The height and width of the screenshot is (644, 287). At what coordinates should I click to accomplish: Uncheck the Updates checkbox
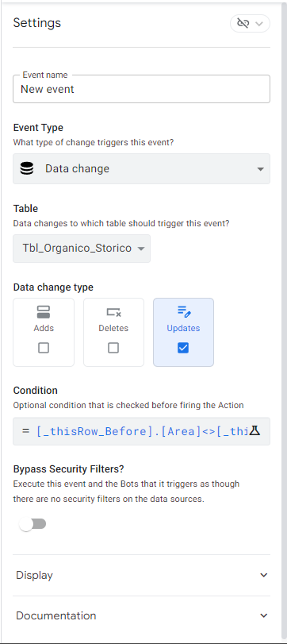click(183, 348)
